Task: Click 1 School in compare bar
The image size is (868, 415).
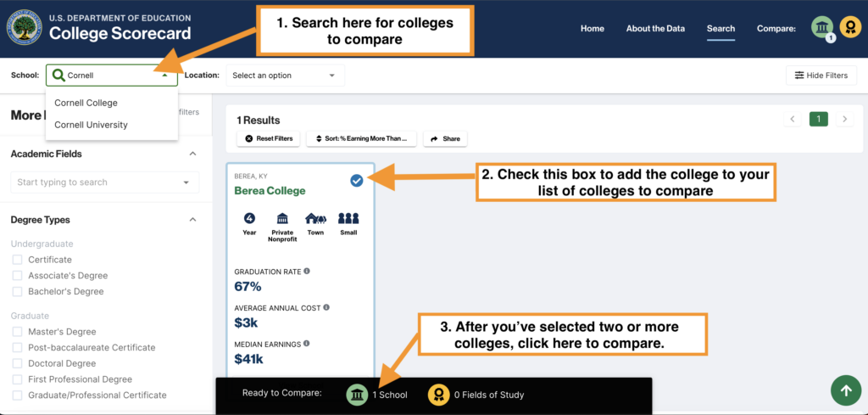Action: pyautogui.click(x=390, y=395)
